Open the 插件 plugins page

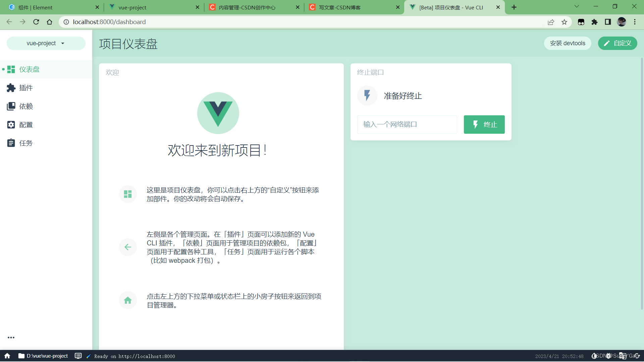click(26, 88)
